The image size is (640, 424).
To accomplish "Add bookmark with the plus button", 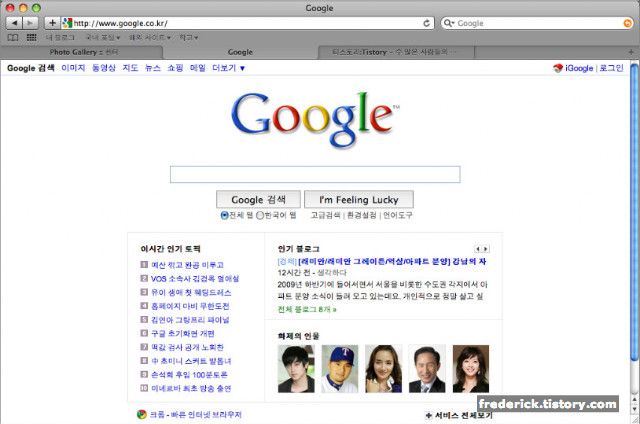I will (x=52, y=23).
